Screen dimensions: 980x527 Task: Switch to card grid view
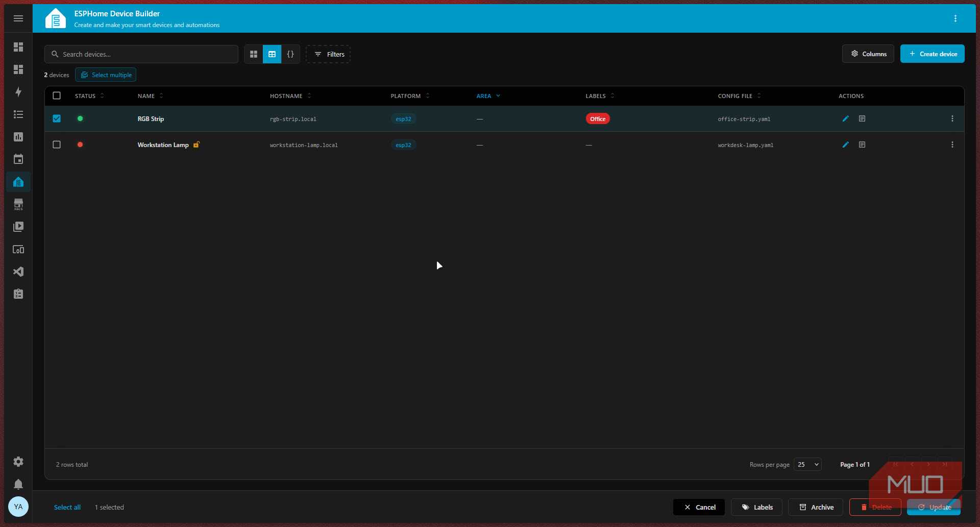254,54
